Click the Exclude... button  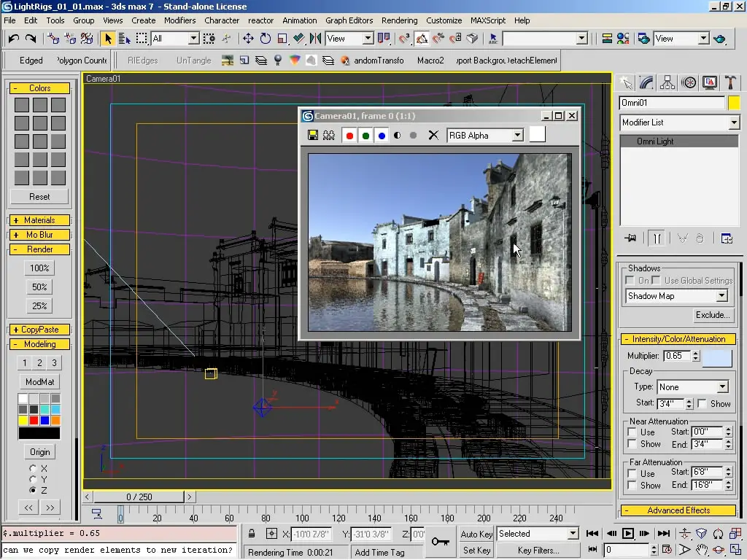coord(713,315)
